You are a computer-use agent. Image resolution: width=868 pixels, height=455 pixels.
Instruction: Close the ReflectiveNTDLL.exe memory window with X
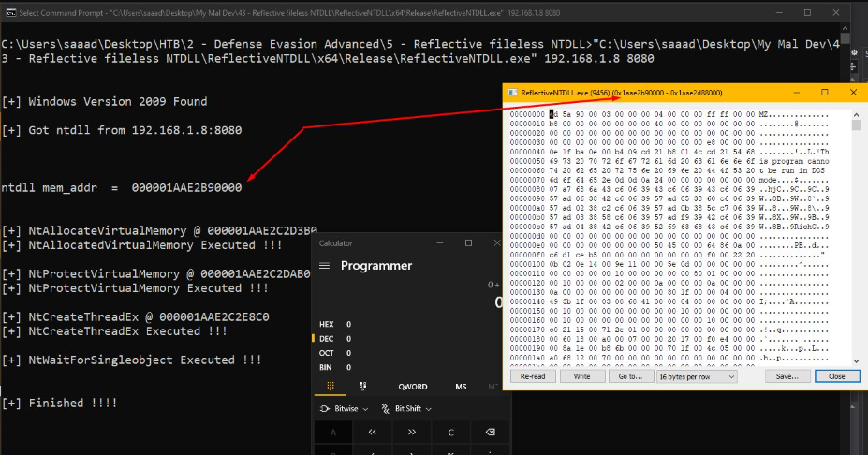click(853, 93)
